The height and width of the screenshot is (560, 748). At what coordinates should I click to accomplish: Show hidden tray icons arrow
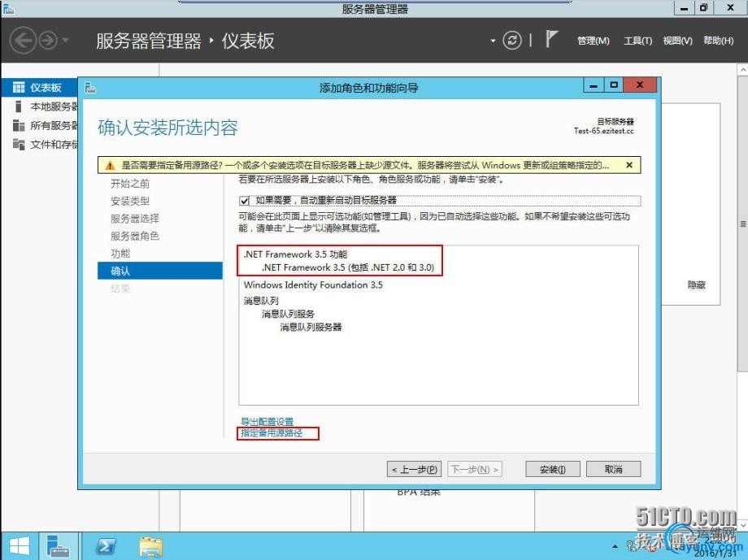(x=615, y=547)
